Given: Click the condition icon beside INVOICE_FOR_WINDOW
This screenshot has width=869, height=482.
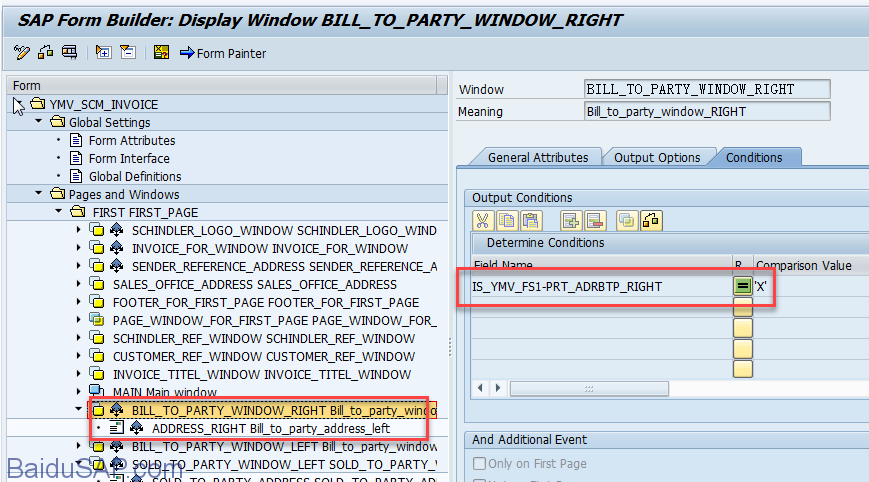Looking at the screenshot, I should pyautogui.click(x=116, y=248).
